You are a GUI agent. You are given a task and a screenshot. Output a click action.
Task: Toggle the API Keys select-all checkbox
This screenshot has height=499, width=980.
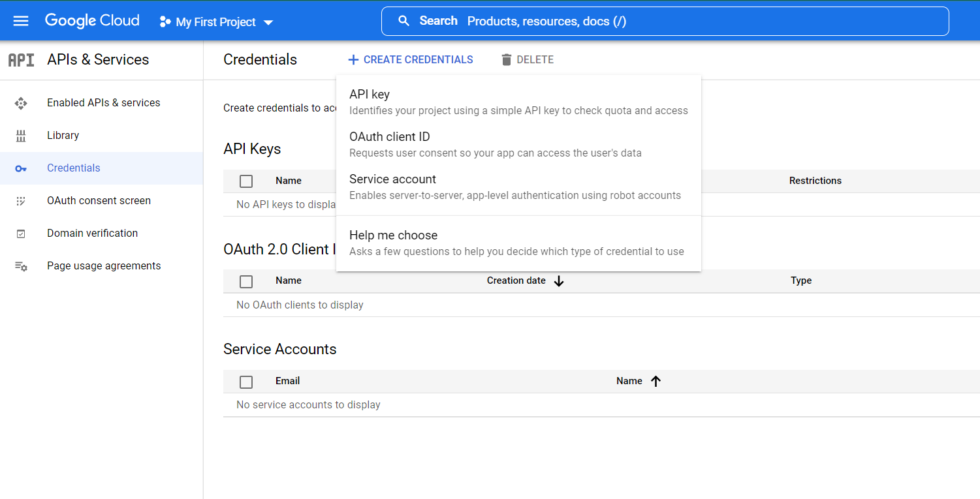pyautogui.click(x=246, y=181)
